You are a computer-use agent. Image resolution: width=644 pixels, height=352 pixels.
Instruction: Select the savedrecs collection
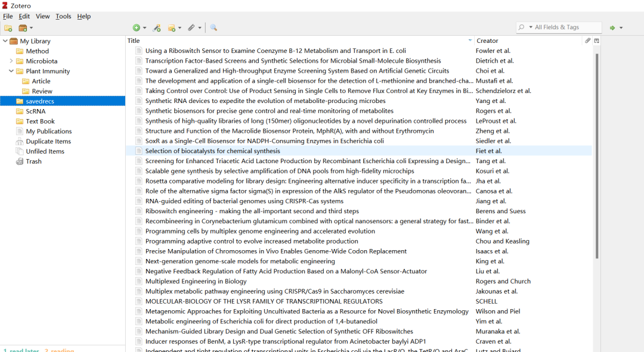pos(63,101)
